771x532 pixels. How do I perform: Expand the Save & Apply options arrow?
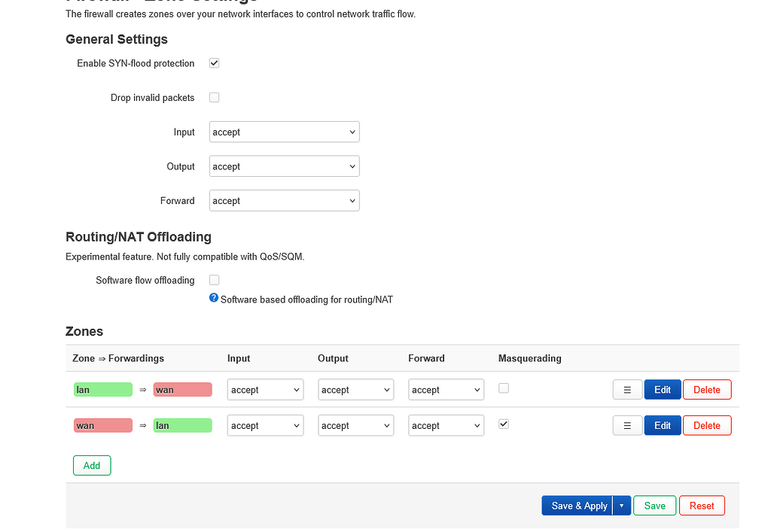[x=622, y=505]
